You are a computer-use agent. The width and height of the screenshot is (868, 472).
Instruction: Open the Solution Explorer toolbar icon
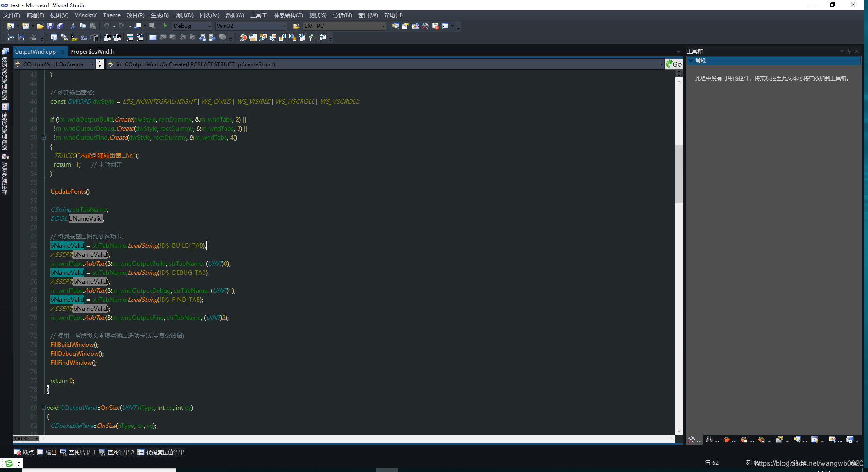395,26
